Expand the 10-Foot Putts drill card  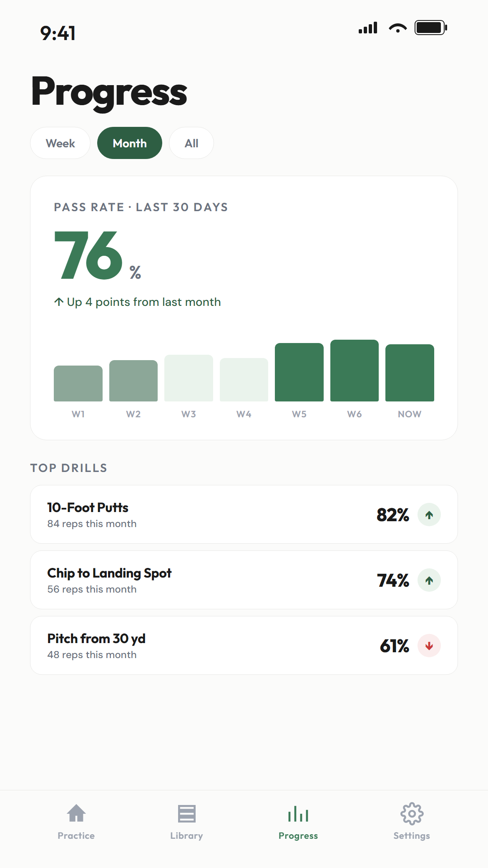coord(244,515)
